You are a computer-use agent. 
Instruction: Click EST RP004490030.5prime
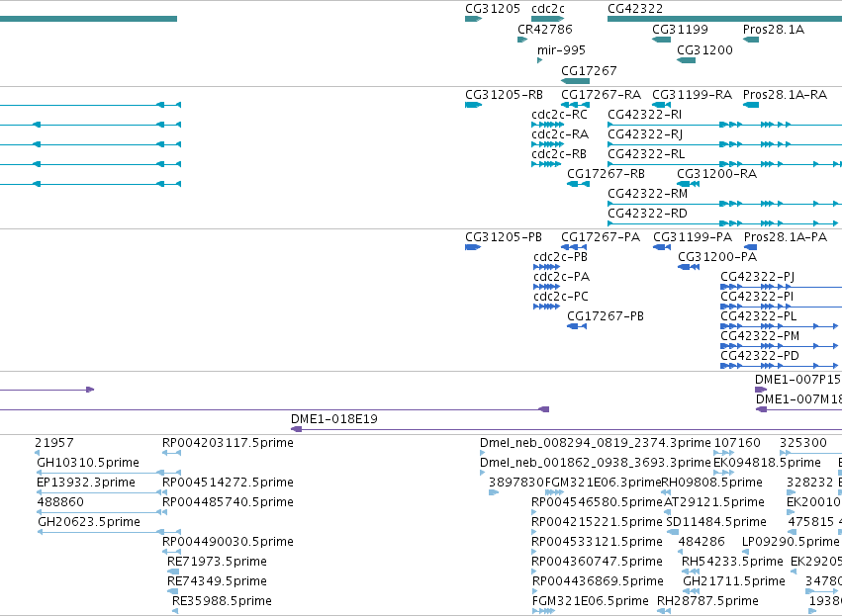(x=228, y=542)
